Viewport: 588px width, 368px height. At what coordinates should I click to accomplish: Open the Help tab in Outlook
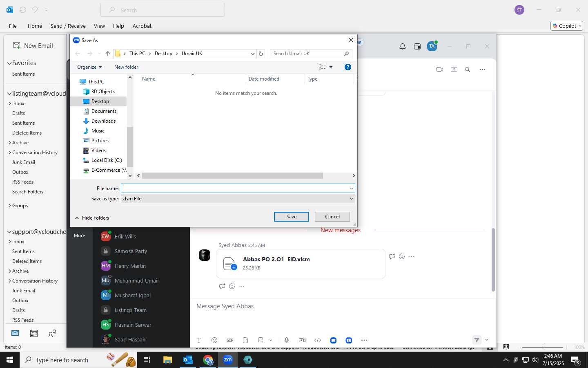[118, 26]
